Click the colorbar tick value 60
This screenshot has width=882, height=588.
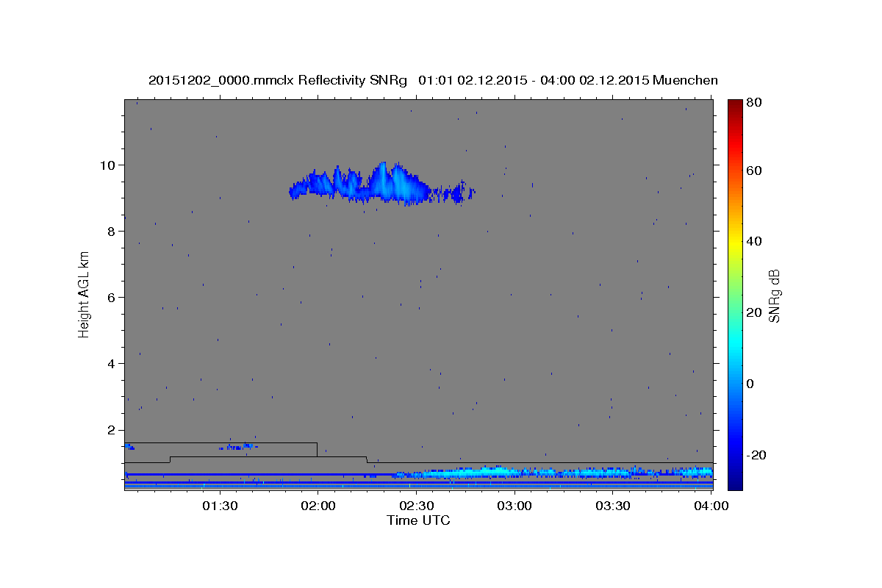754,171
